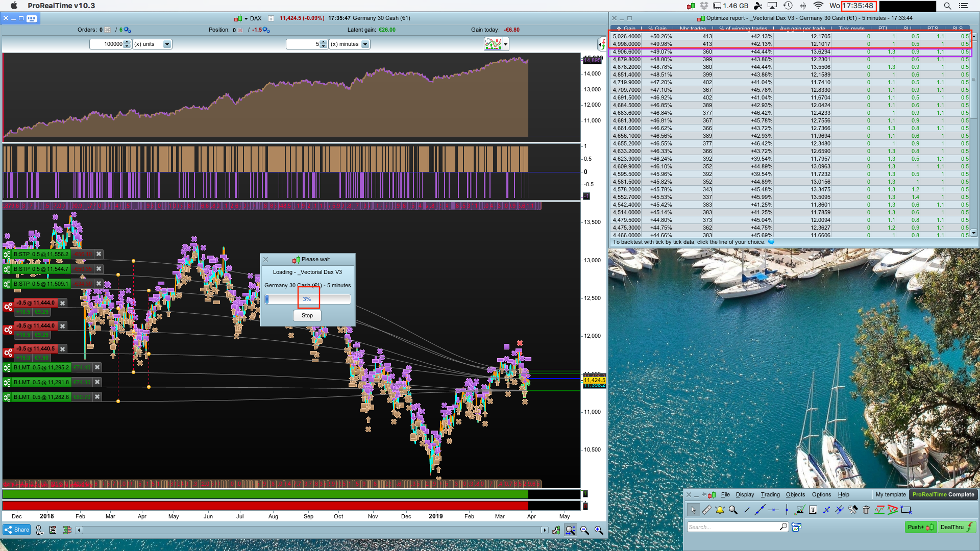
Task: Expand the DAX instrument dropdown arrow
Action: (x=246, y=19)
